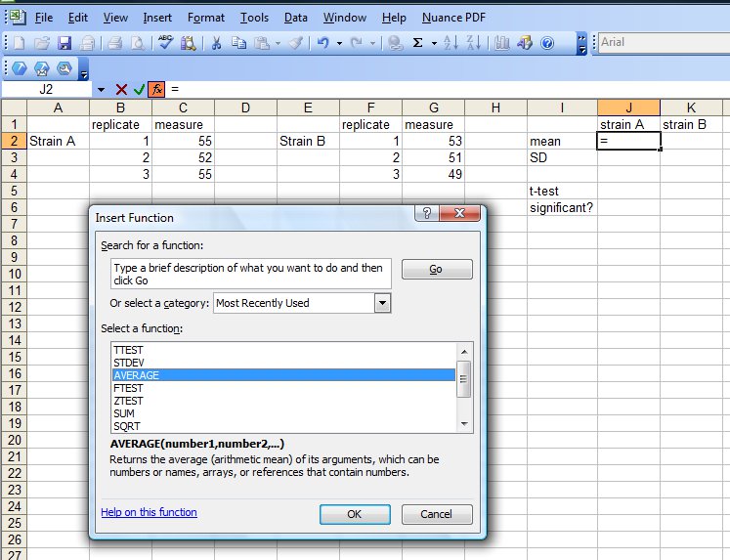Open the View menu
730x560 pixels.
115,18
